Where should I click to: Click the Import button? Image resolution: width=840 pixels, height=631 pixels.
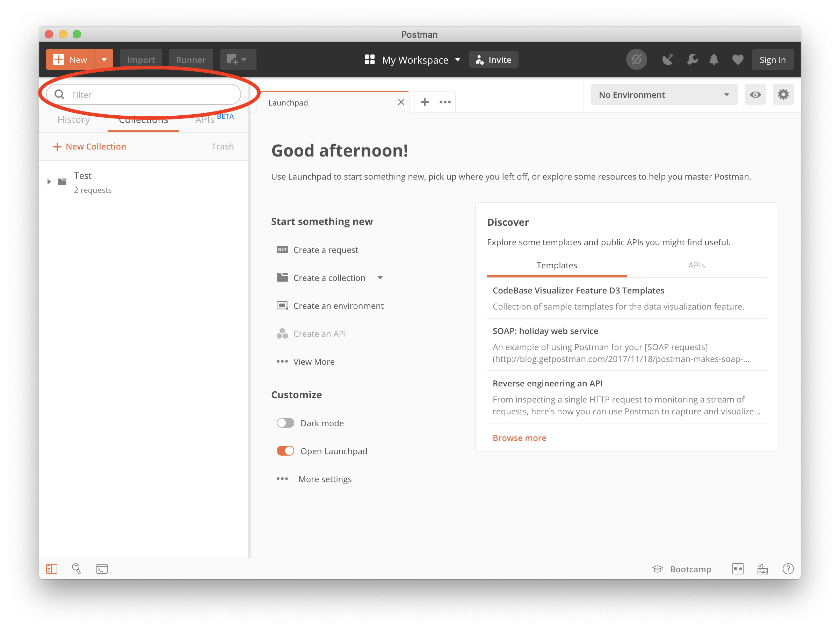coord(141,60)
